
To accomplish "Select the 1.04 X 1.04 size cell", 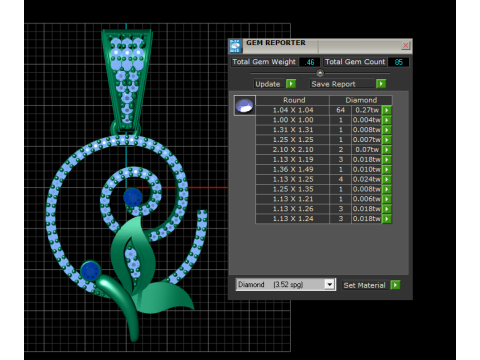I will [293, 110].
